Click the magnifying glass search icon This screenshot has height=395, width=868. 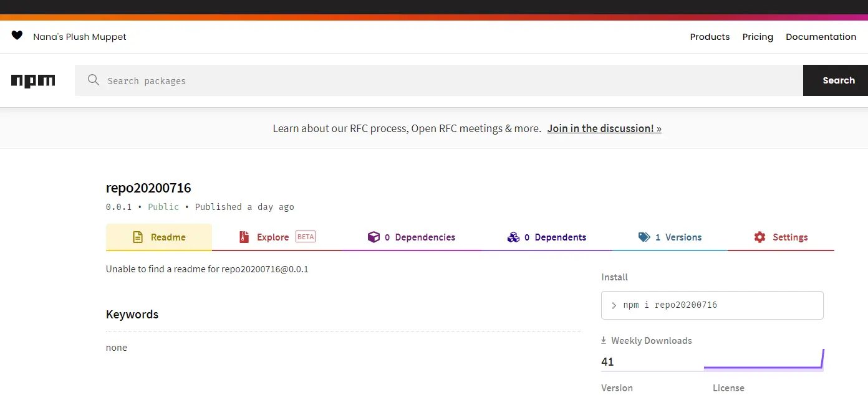[x=94, y=80]
